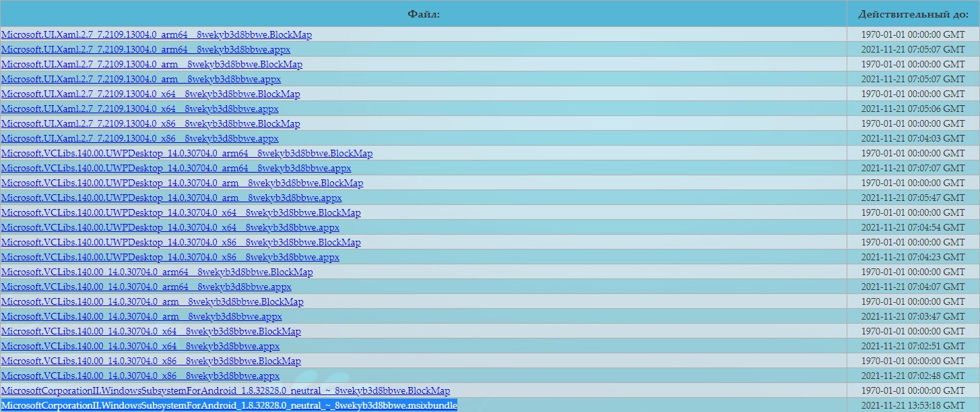Viewport: 980px width, 412px height.
Task: Click the 'Действительный до:' column header
Action: pos(913,13)
